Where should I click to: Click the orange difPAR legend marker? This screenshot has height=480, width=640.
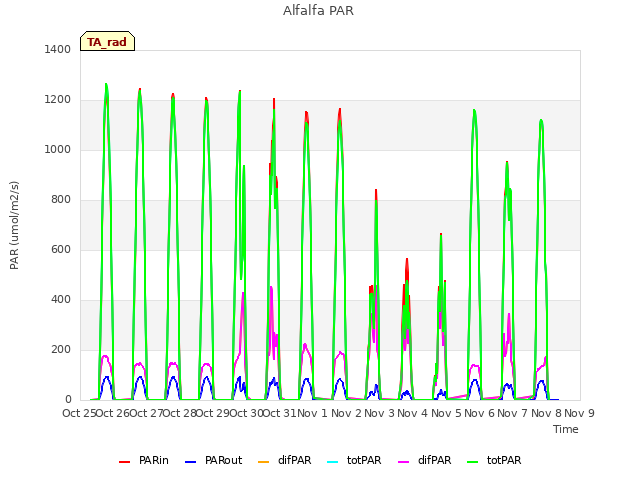click(264, 462)
